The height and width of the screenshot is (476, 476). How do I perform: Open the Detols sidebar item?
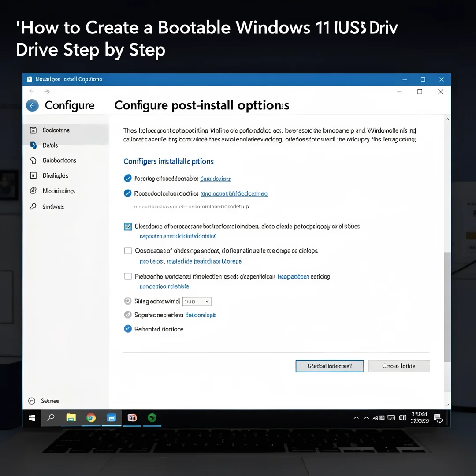click(x=66, y=145)
